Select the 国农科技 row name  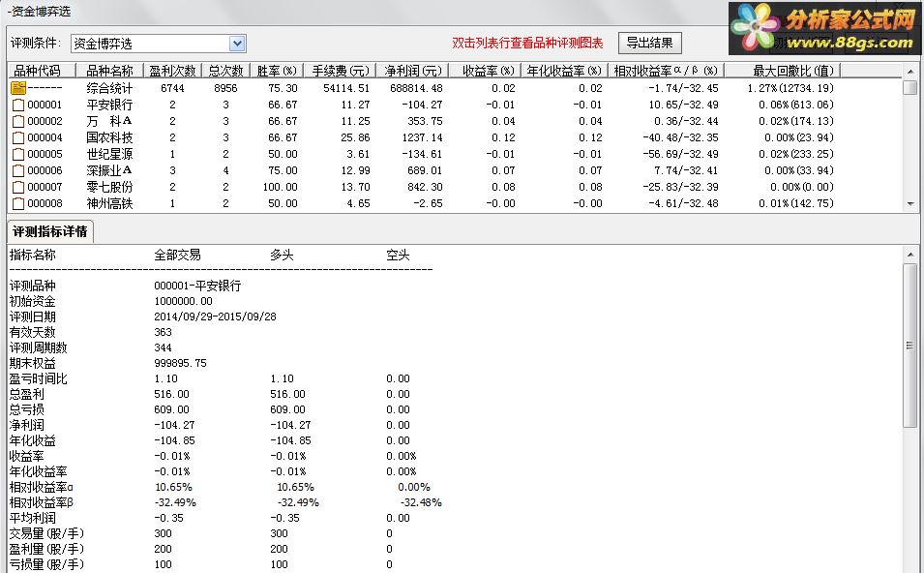[109, 138]
